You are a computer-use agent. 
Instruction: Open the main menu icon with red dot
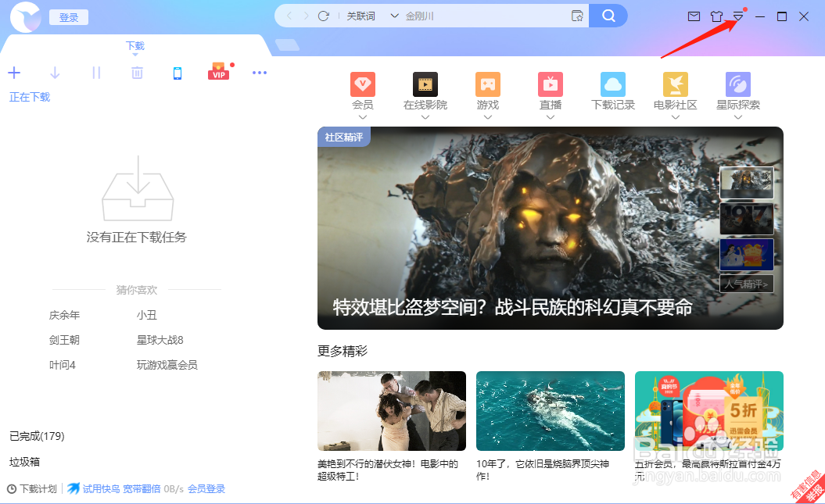[738, 16]
